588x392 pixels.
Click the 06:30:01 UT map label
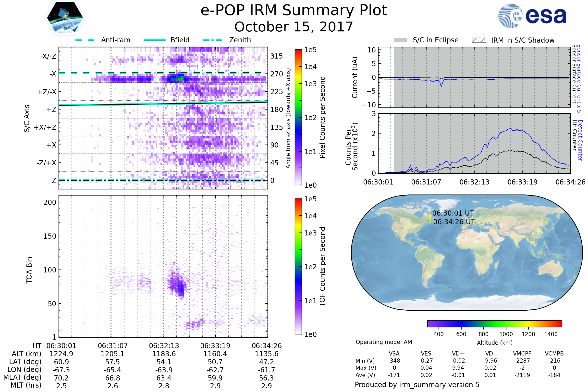click(453, 213)
